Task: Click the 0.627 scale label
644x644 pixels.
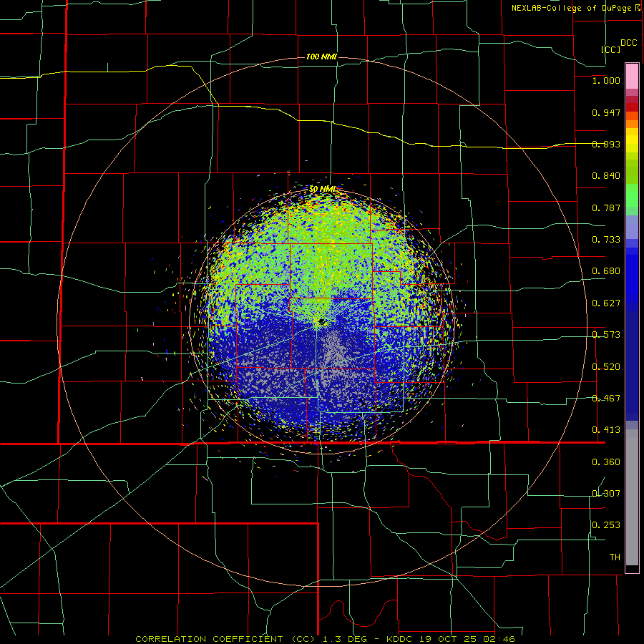Action: pyautogui.click(x=606, y=303)
